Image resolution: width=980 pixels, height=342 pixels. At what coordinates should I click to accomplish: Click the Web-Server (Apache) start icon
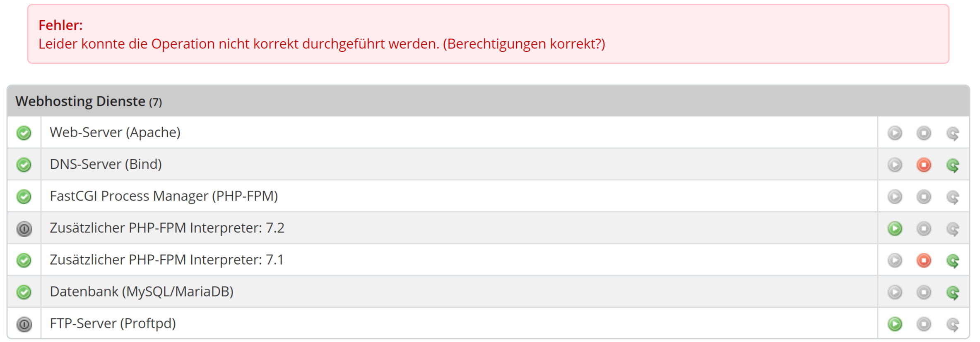(895, 133)
